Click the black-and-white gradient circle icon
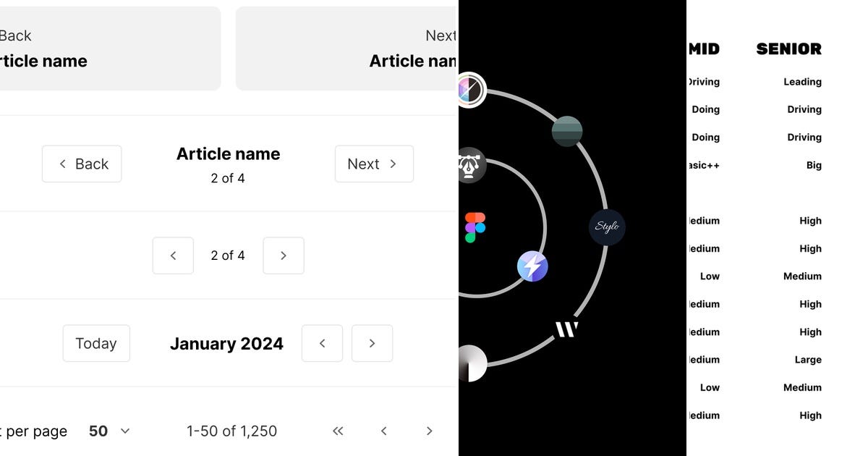Image resolution: width=868 pixels, height=456 pixels. click(472, 364)
